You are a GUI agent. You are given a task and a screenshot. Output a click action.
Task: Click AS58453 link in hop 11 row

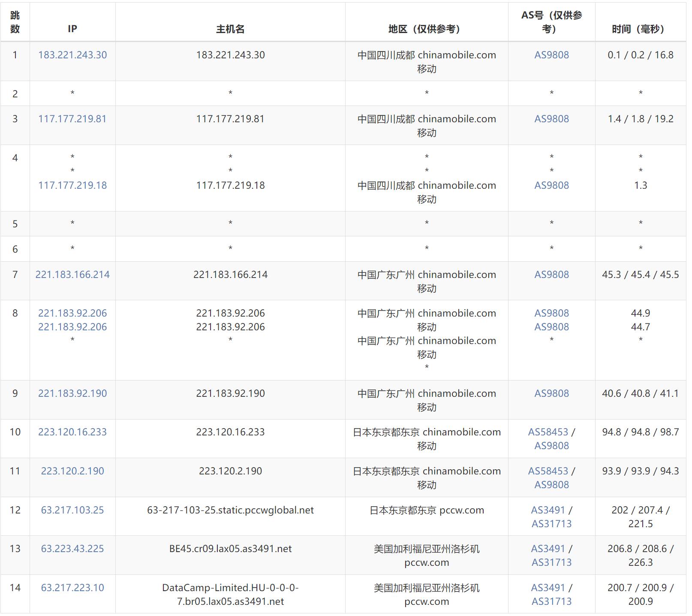click(548, 471)
